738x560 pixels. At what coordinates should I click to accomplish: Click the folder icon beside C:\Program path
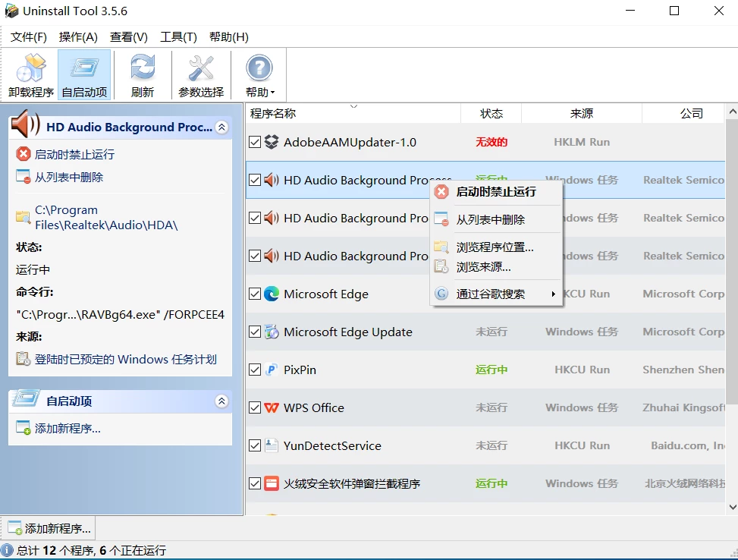23,217
